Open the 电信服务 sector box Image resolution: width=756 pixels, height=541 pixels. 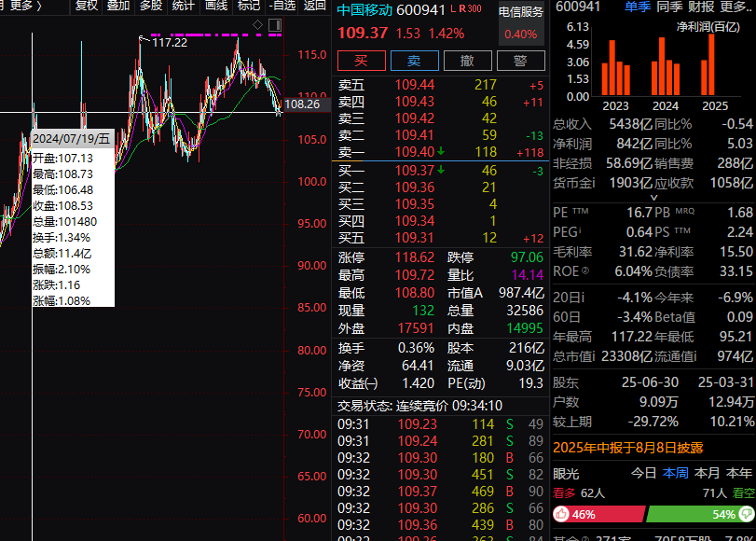[521, 23]
